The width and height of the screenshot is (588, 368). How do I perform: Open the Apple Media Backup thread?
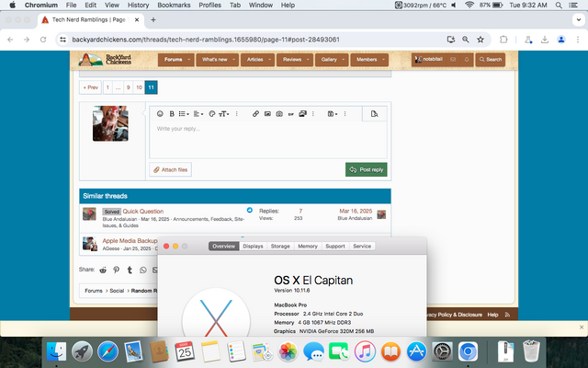tap(130, 241)
